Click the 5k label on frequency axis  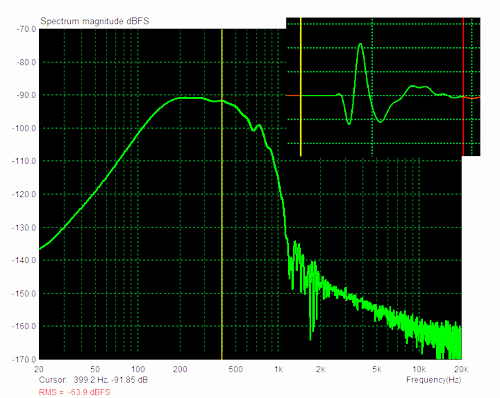[x=377, y=369]
